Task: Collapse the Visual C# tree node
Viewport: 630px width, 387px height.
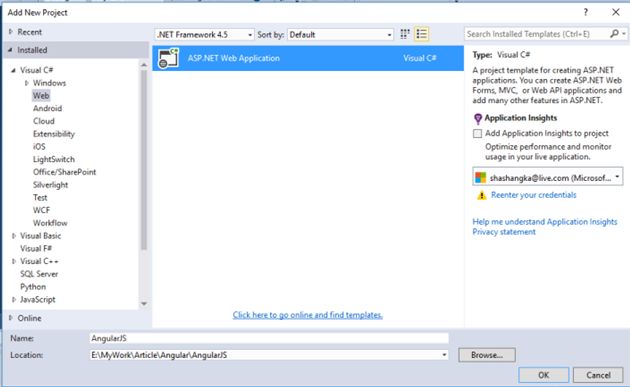Action: (13, 70)
